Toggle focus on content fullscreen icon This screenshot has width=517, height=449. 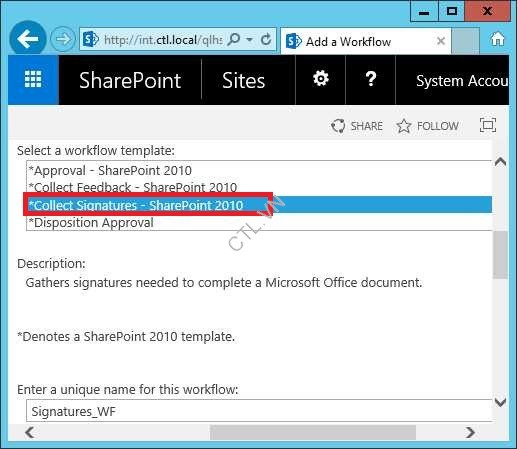pyautogui.click(x=488, y=125)
